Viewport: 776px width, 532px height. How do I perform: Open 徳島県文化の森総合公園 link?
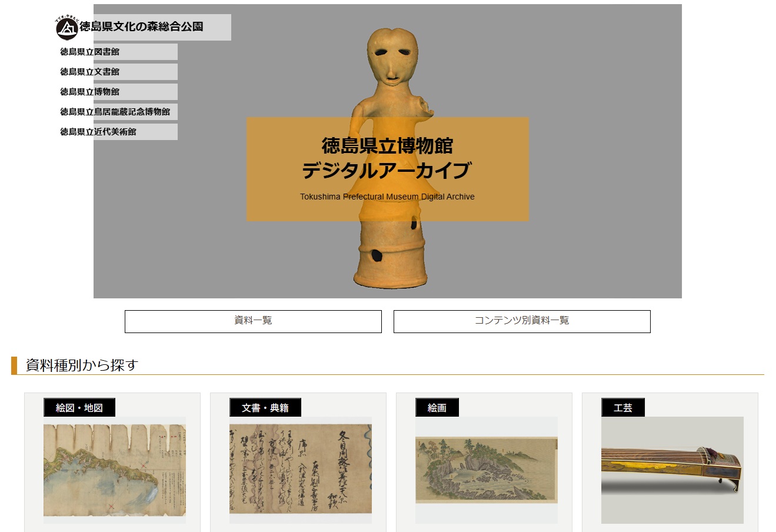(142, 26)
